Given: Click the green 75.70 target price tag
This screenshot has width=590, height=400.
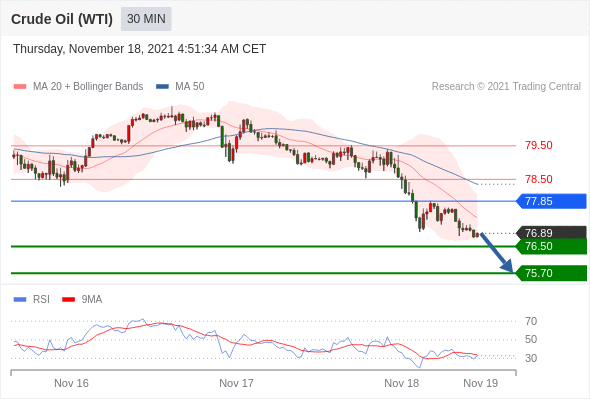Looking at the screenshot, I should [551, 273].
